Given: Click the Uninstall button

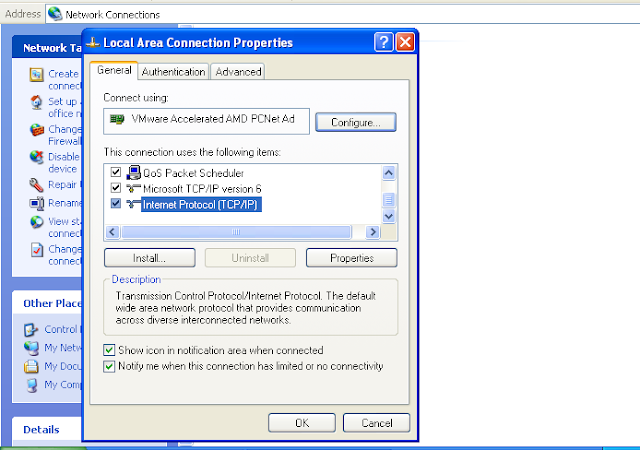Looking at the screenshot, I should (x=250, y=258).
